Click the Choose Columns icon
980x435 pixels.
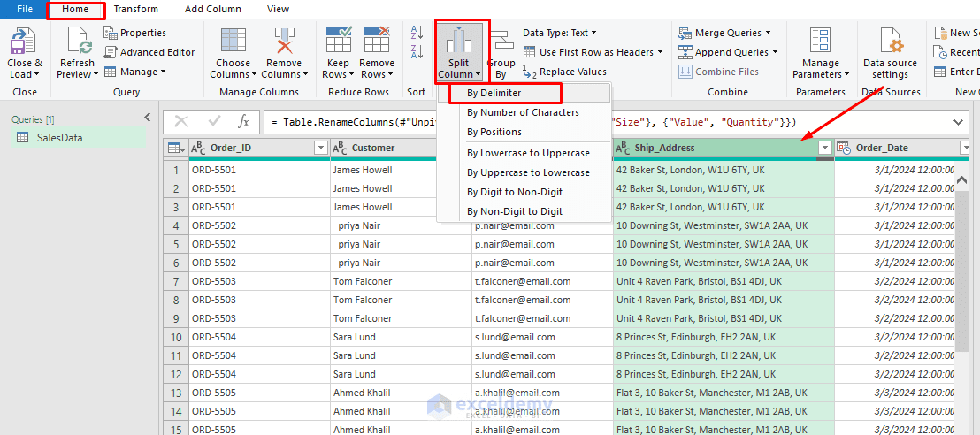tap(233, 41)
